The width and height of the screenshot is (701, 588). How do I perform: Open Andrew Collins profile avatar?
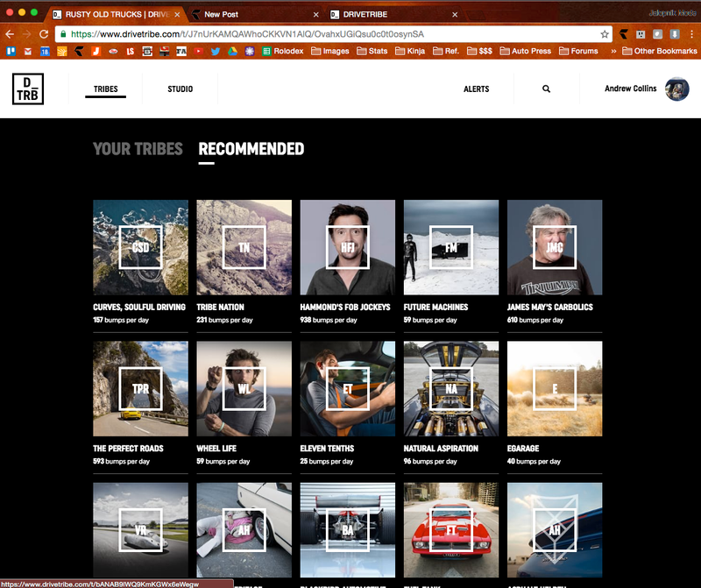click(676, 89)
